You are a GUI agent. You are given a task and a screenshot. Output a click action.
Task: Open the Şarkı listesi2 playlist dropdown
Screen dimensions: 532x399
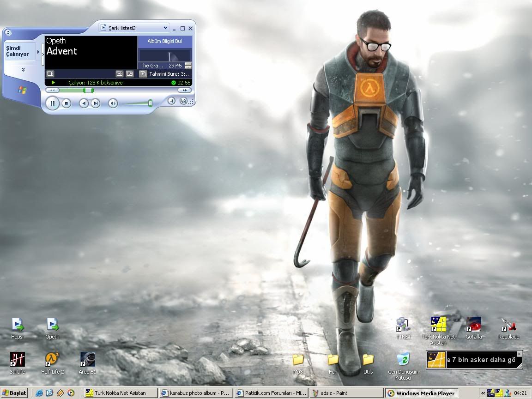134,28
